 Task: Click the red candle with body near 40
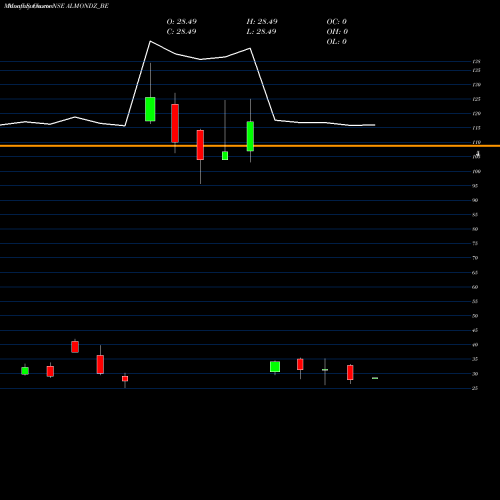tap(75, 347)
